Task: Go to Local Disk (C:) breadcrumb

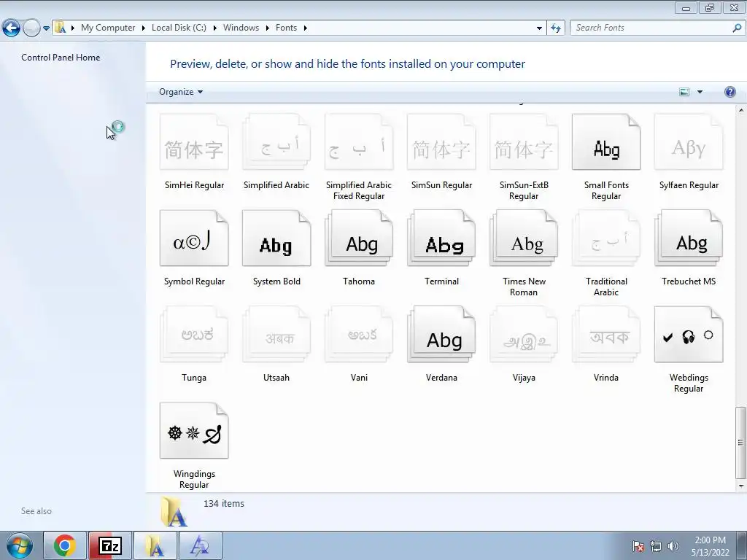Action: 179,28
